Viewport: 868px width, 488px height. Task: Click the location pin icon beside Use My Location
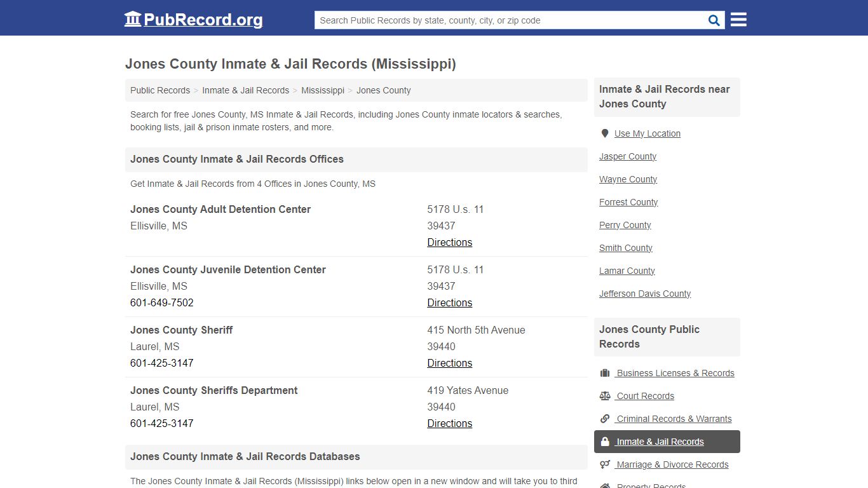[605, 133]
